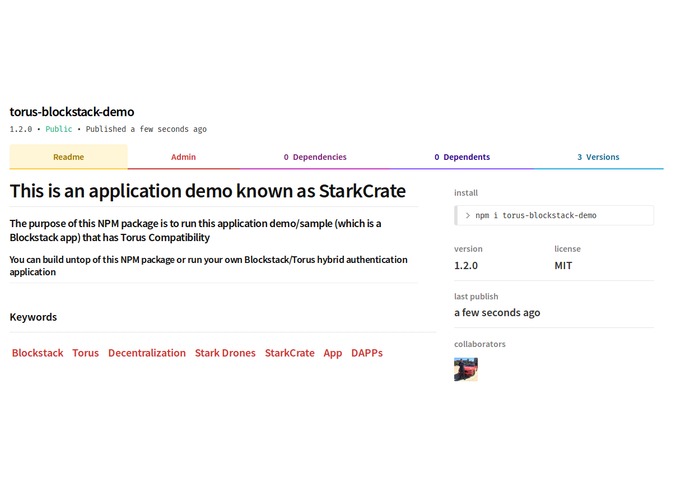Click the install prompt chevron icon
695x494 pixels.
click(468, 215)
